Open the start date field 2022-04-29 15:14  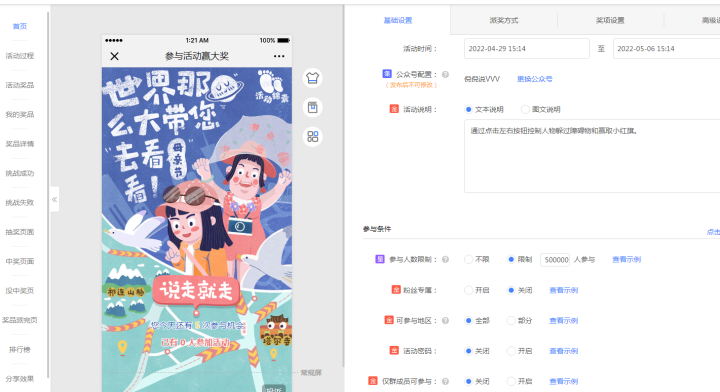pos(527,49)
